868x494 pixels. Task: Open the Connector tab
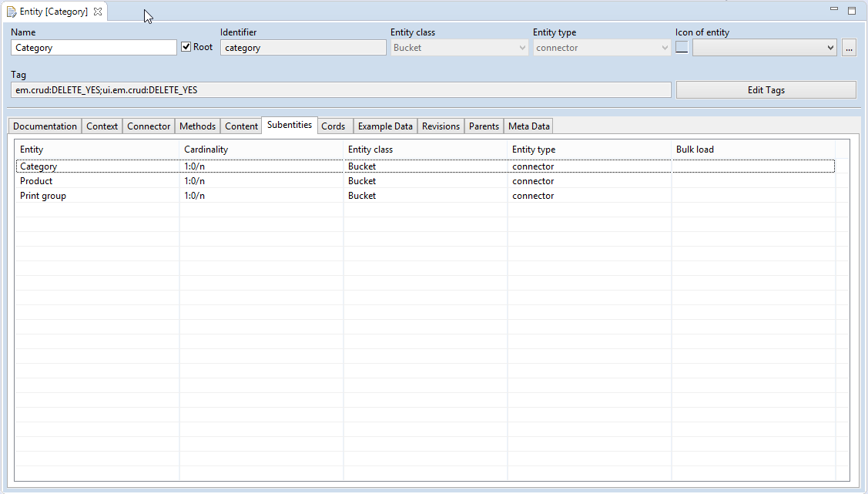tap(149, 126)
